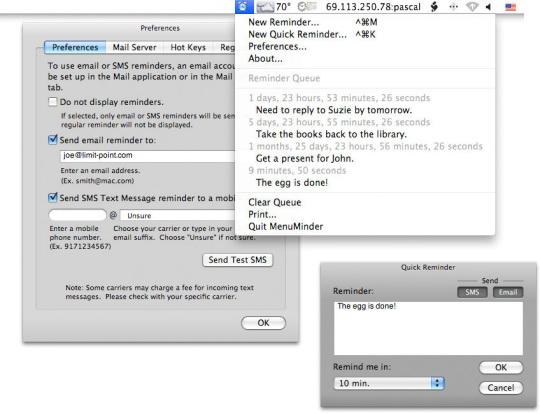Click the MenuMinder alarm clock menu bar icon
Image resolution: width=540 pixels, height=414 pixels.
244,6
